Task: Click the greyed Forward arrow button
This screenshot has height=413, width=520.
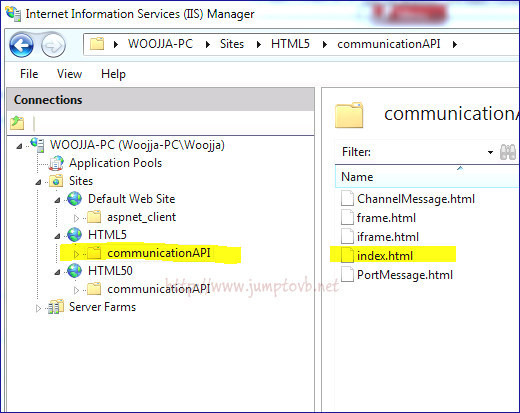Action: [x=53, y=45]
